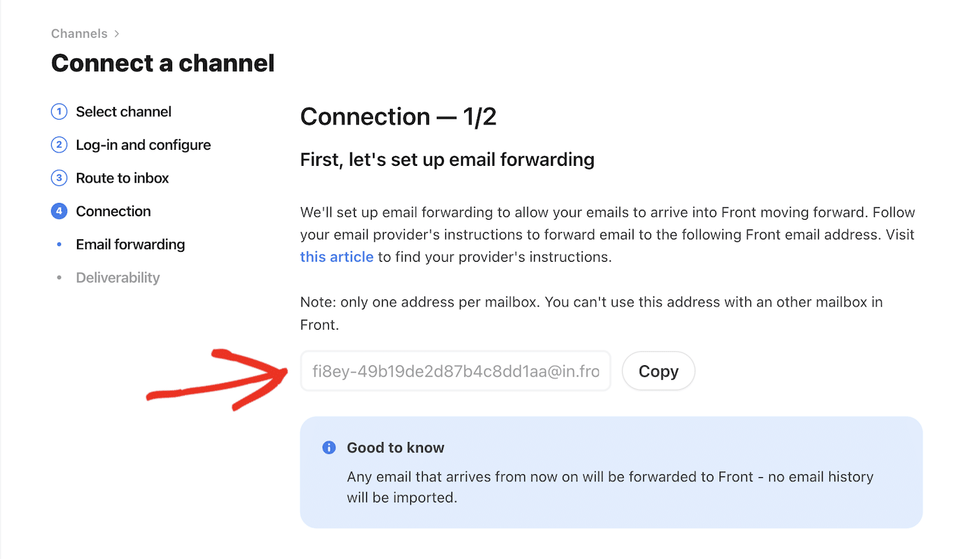Click the filled step 4 Connection circle

point(59,211)
